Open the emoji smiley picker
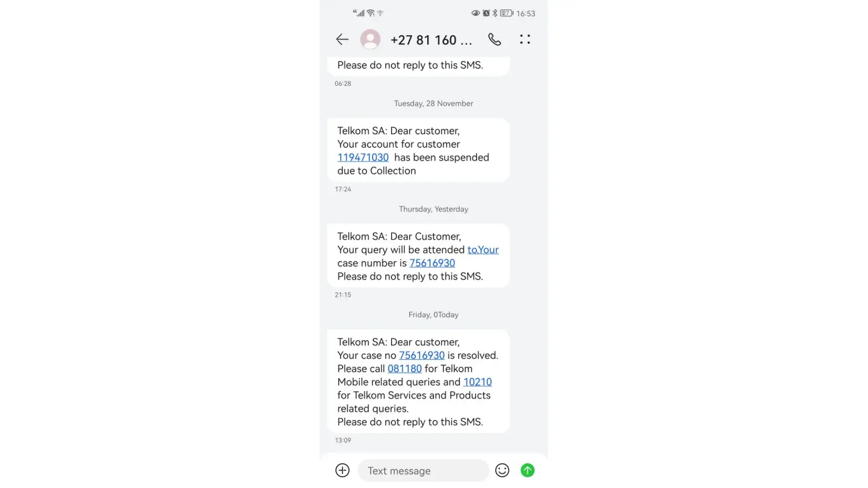868x488 pixels. 502,470
